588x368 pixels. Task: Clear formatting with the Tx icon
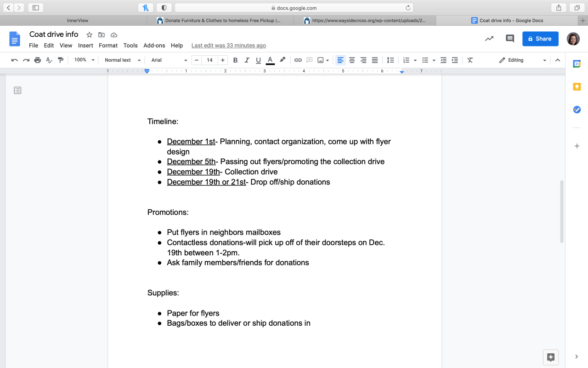pos(470,60)
